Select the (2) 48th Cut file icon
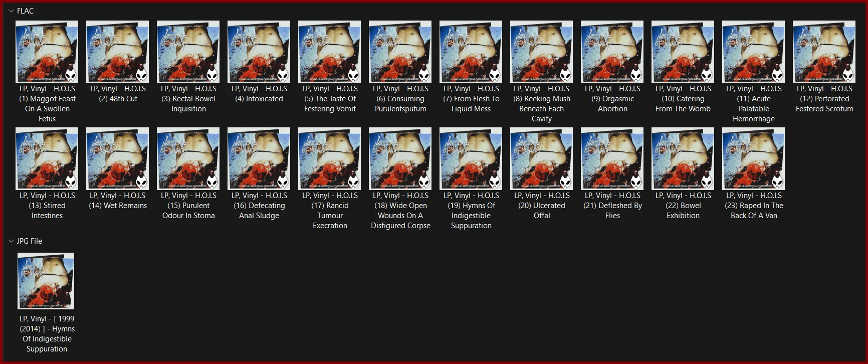This screenshot has height=364, width=868. coord(118,52)
